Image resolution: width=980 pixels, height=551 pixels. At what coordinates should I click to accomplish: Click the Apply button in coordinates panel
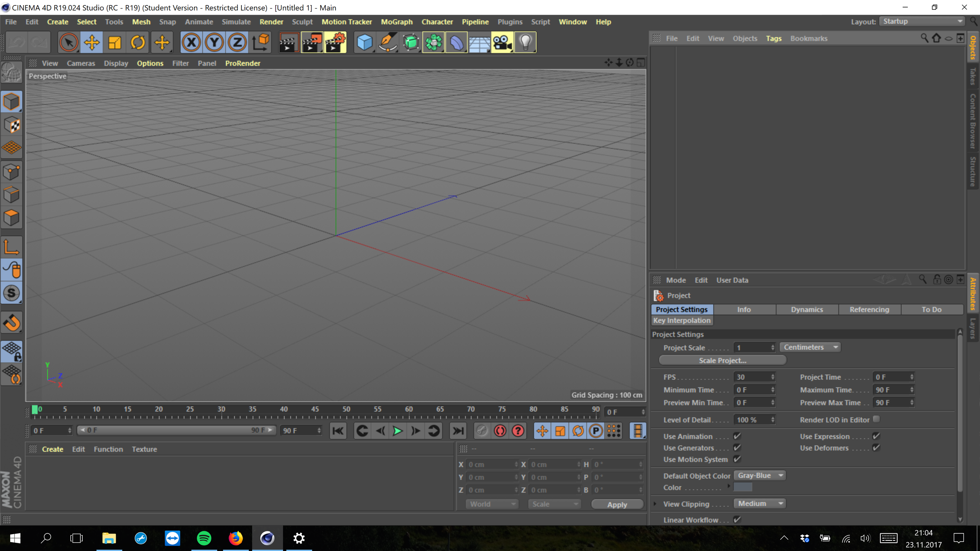(x=617, y=504)
